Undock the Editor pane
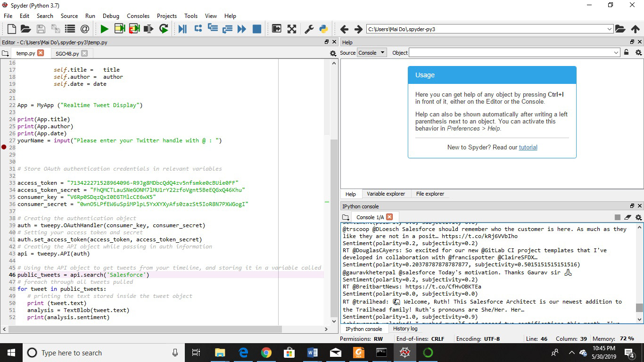The width and height of the screenshot is (644, 362). coord(327,42)
